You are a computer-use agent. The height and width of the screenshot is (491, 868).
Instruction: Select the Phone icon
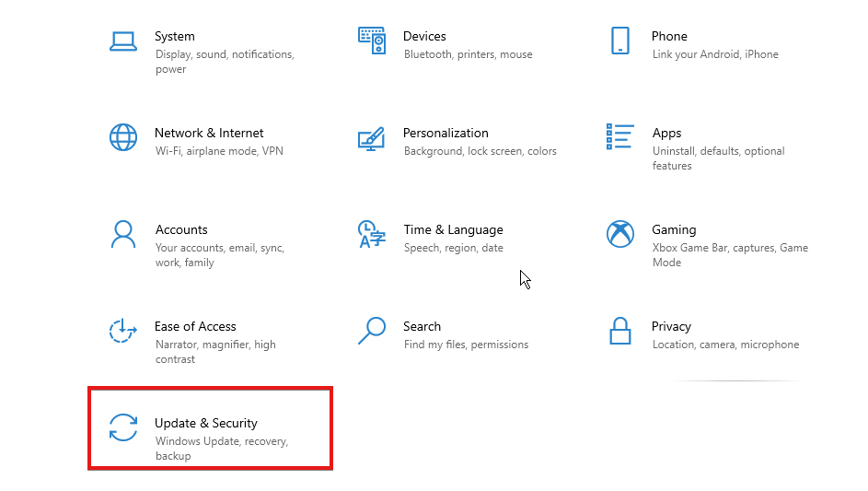click(x=620, y=41)
